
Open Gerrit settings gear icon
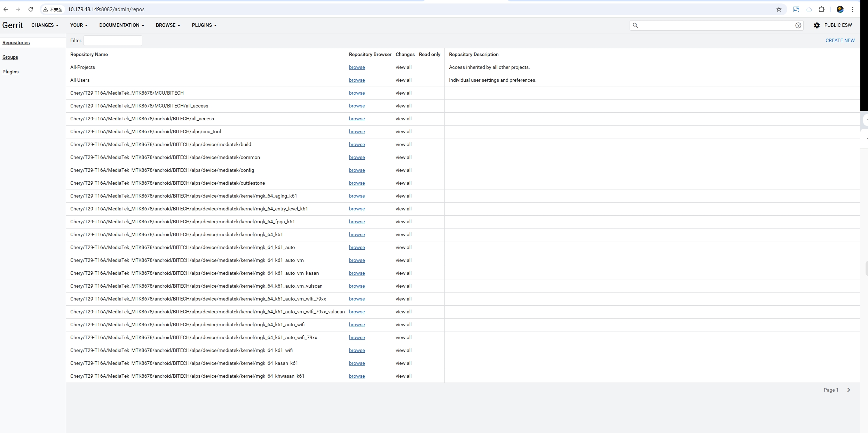pyautogui.click(x=816, y=25)
